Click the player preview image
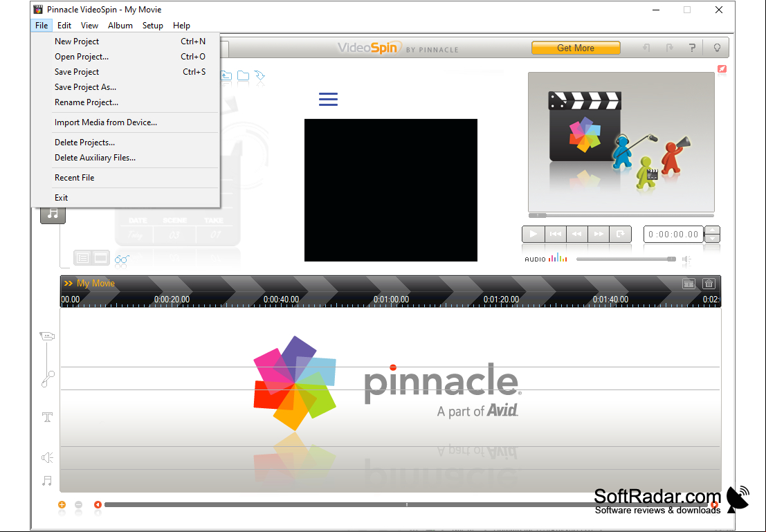 [621, 142]
